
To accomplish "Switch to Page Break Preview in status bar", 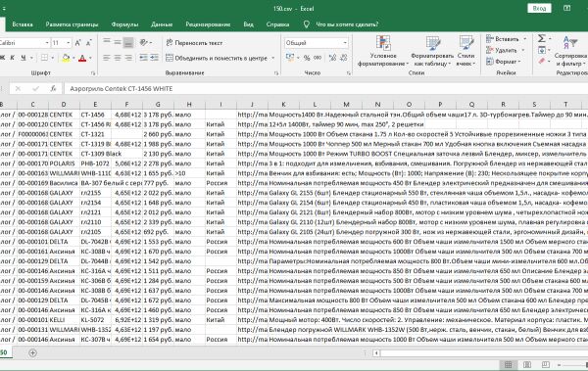I will 545,364.
